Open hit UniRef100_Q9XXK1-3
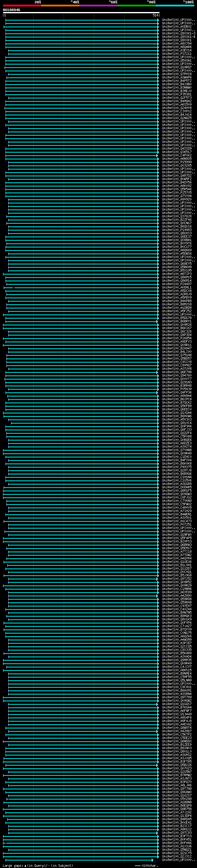The width and height of the screenshot is (197, 868). [179, 33]
